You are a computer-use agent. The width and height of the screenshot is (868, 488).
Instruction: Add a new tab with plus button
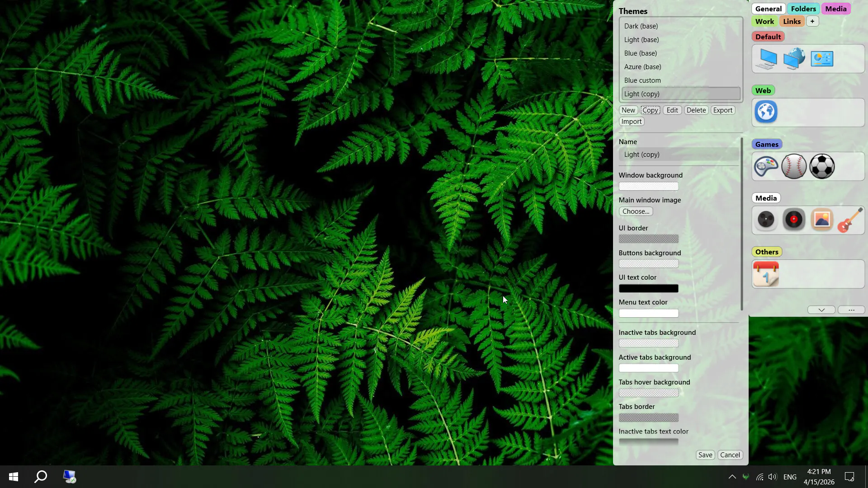[812, 21]
